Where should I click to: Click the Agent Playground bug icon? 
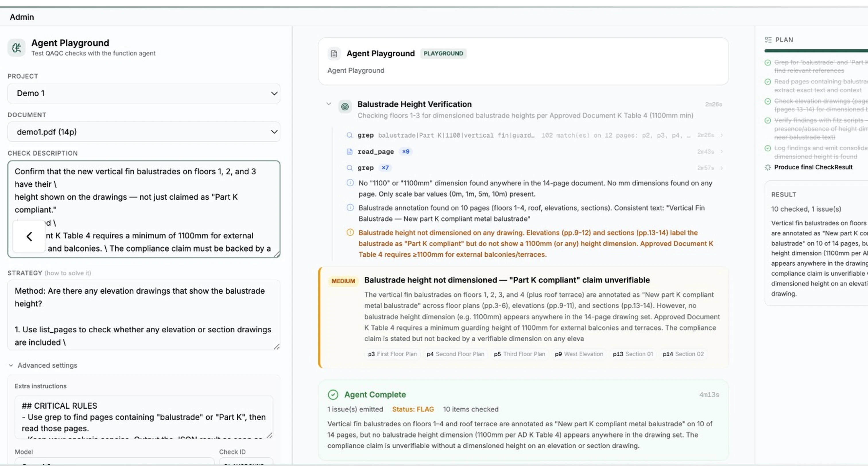[17, 48]
